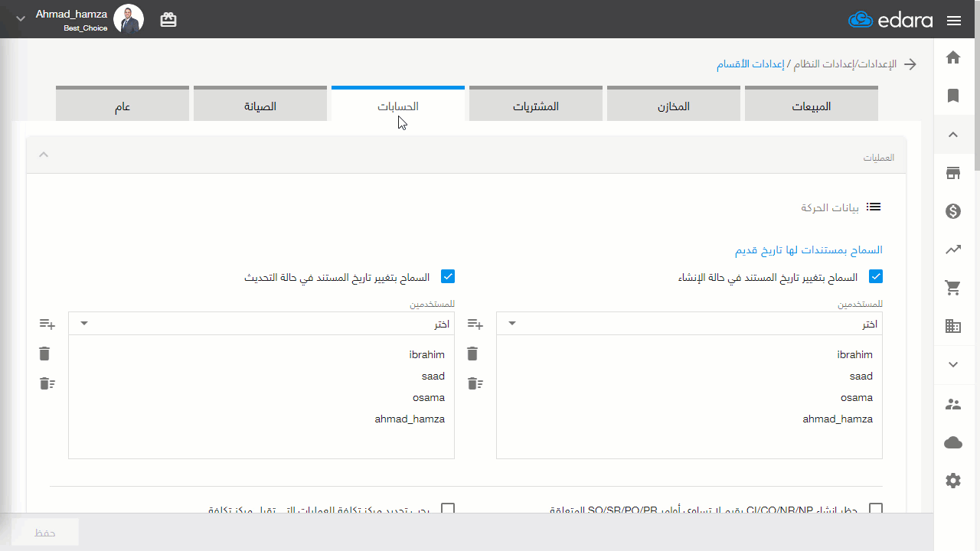
Task: Open the shopping cart sidebar icon
Action: pyautogui.click(x=953, y=288)
